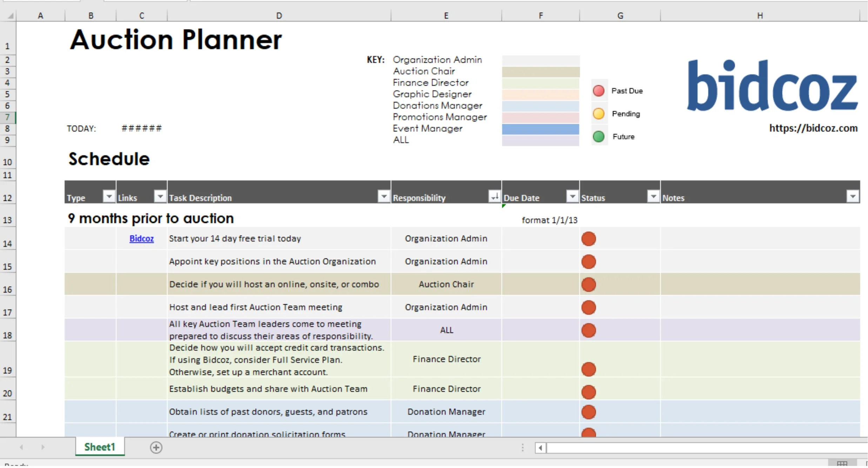Click the Auction Chair tan color swatch
This screenshot has width=868, height=468.
[540, 72]
